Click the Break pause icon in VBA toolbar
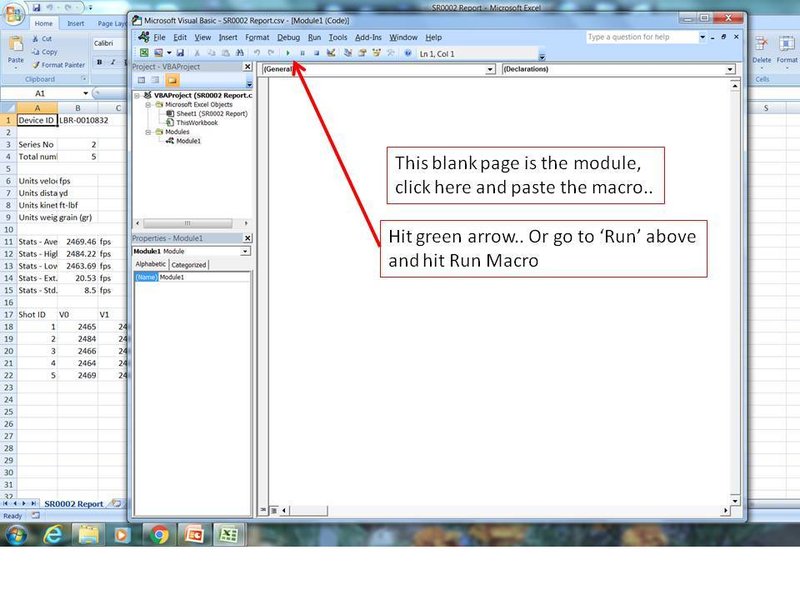Screen dimensions: 800x600 point(302,53)
